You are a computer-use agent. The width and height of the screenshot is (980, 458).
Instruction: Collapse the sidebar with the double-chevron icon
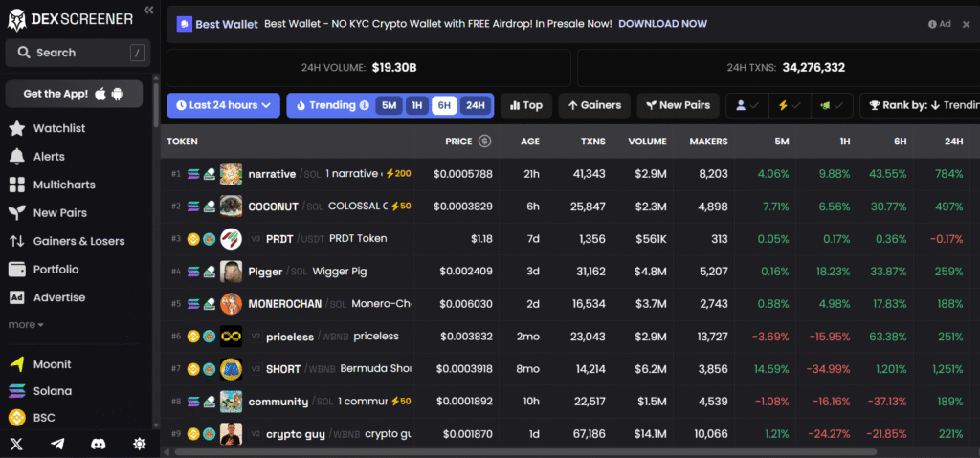(148, 10)
